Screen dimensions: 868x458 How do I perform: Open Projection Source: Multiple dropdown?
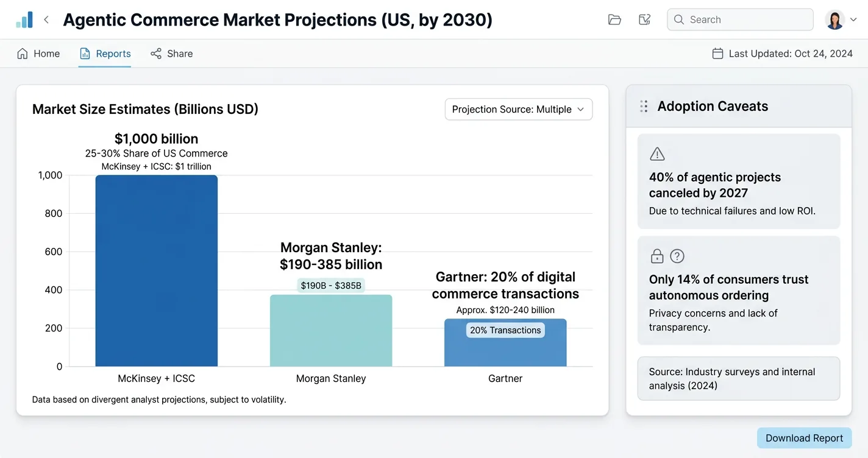point(519,109)
